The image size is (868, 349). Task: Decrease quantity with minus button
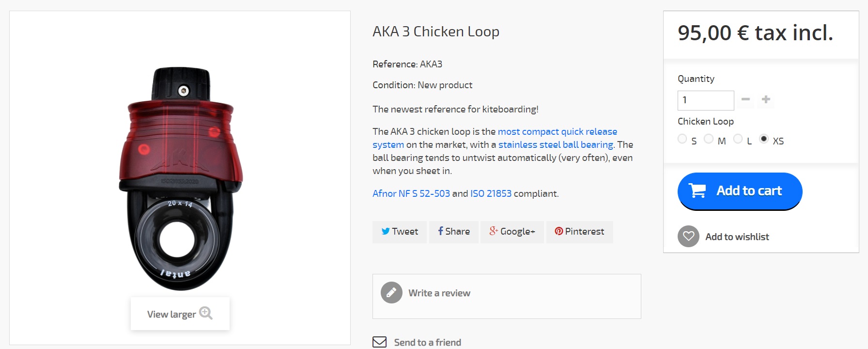pyautogui.click(x=746, y=99)
